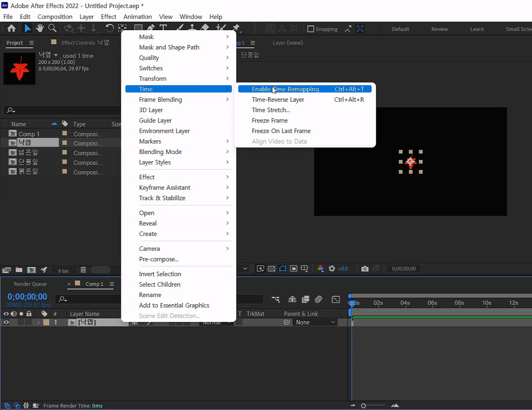532x410 pixels.
Task: Expand the Blending Mode submenu
Action: tap(179, 152)
